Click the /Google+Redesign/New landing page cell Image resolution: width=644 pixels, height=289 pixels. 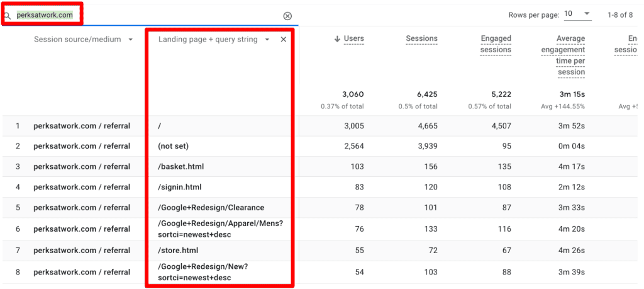pyautogui.click(x=203, y=272)
